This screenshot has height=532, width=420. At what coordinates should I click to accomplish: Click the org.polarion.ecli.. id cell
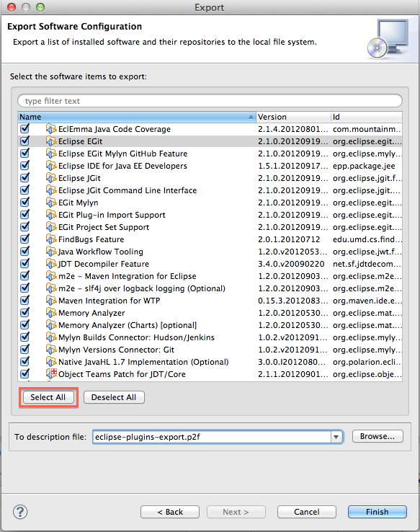[x=367, y=362]
